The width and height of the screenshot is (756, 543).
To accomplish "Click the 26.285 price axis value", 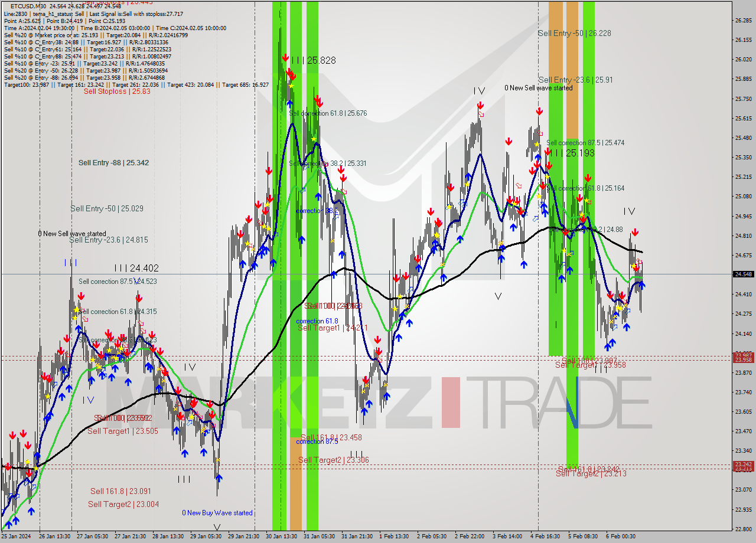I will click(742, 21).
